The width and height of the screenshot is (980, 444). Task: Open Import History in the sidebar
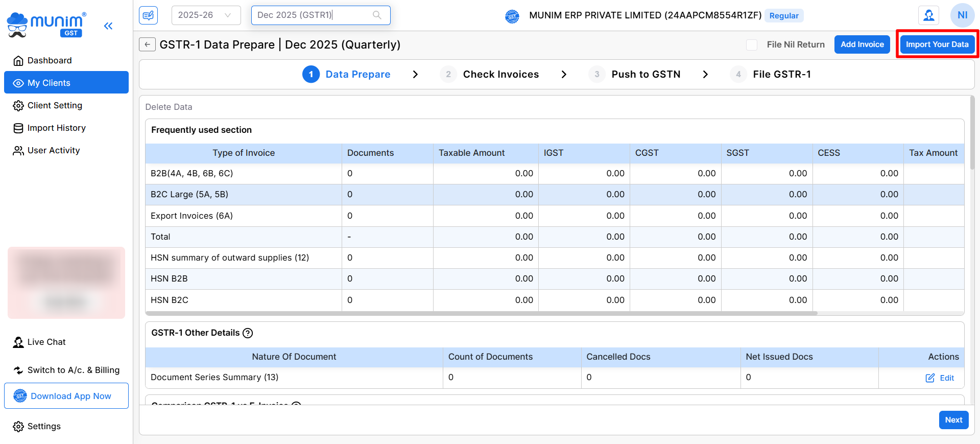click(56, 128)
